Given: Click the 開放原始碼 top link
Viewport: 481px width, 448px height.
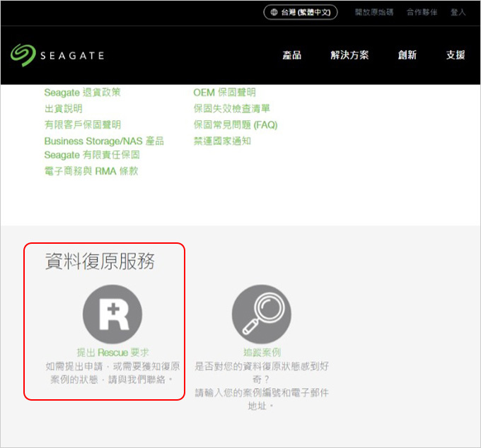Looking at the screenshot, I should pyautogui.click(x=374, y=12).
